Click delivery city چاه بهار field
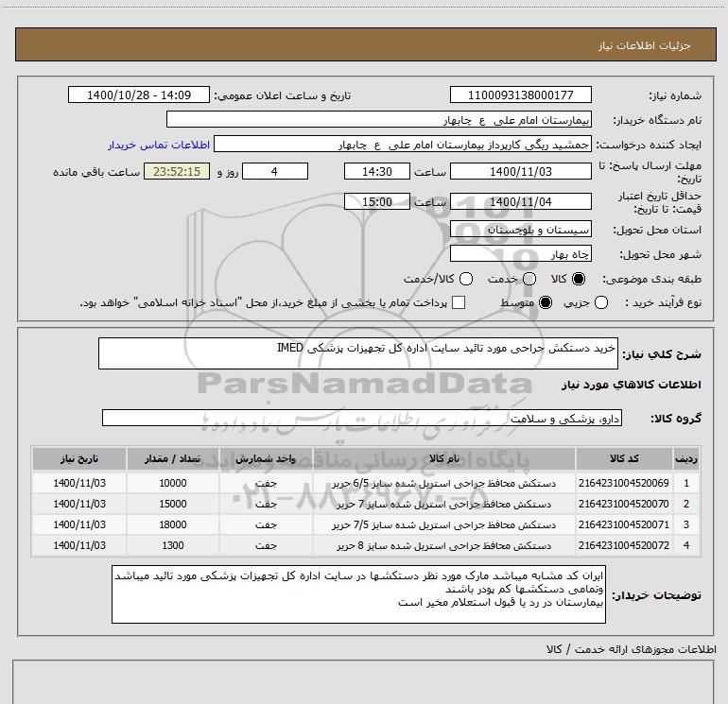The height and width of the screenshot is (704, 728). 520,253
